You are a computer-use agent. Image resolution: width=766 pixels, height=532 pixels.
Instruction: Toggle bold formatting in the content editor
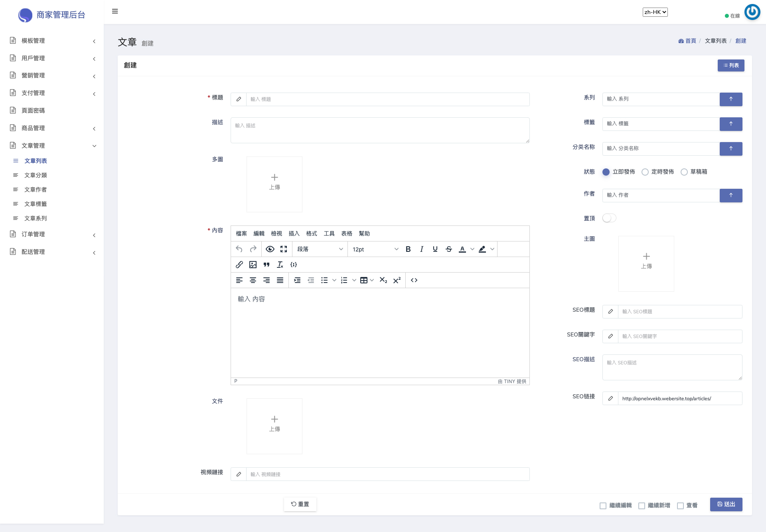[x=408, y=249]
